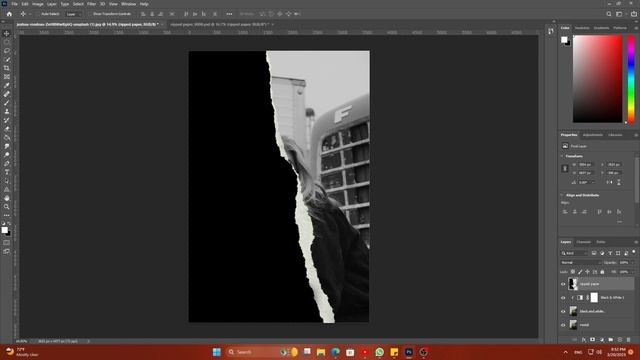
Task: Select the Lasso tool
Action: click(x=7, y=51)
